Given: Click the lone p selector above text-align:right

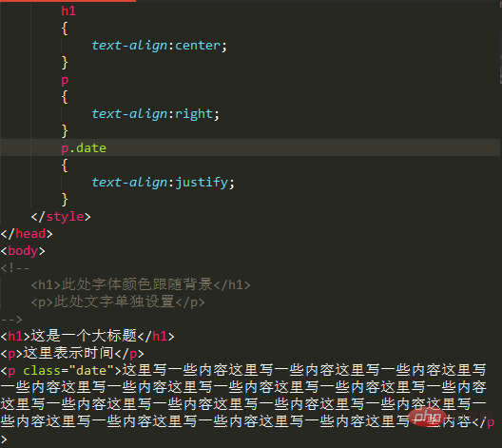Looking at the screenshot, I should tap(65, 80).
